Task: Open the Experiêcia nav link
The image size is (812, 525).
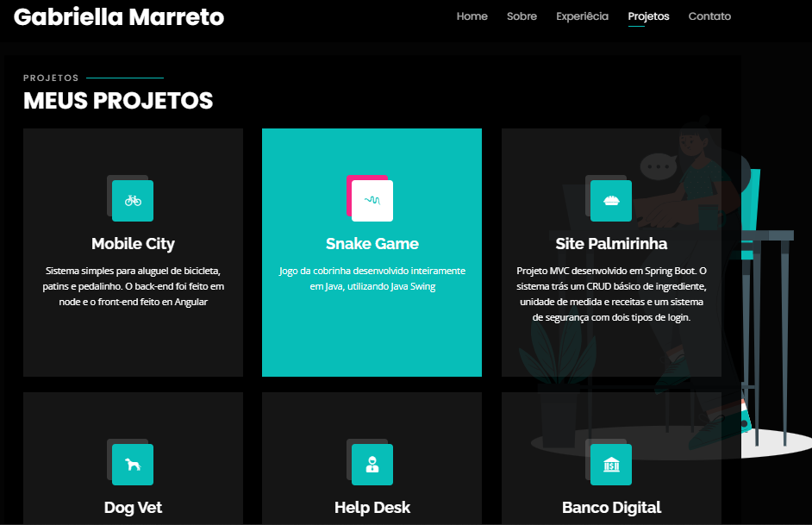Action: [582, 16]
